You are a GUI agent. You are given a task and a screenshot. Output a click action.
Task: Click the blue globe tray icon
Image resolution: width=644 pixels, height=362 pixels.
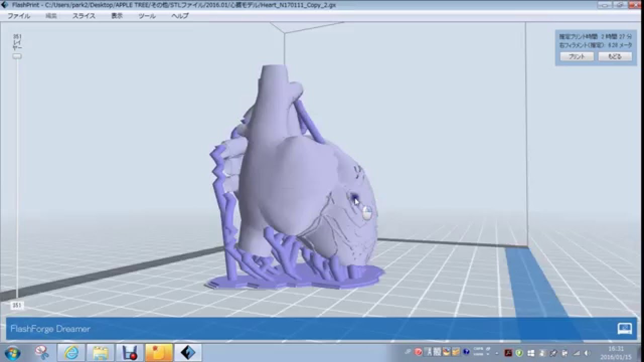point(466,351)
